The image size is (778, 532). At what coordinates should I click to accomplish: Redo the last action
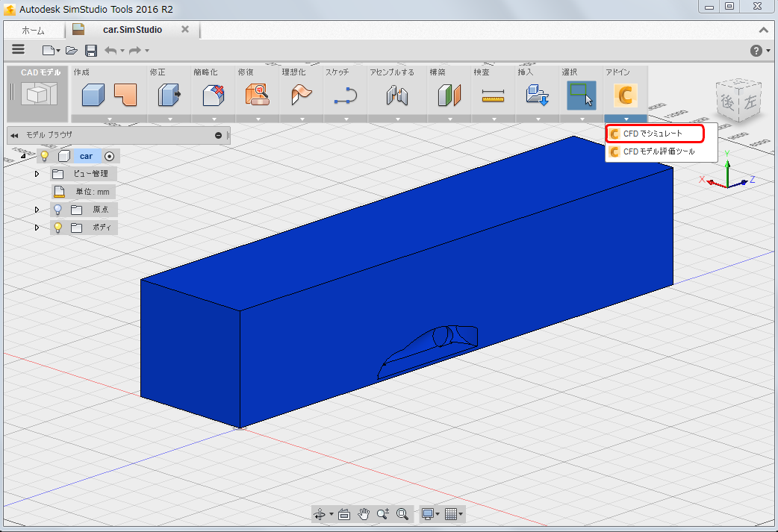(135, 50)
